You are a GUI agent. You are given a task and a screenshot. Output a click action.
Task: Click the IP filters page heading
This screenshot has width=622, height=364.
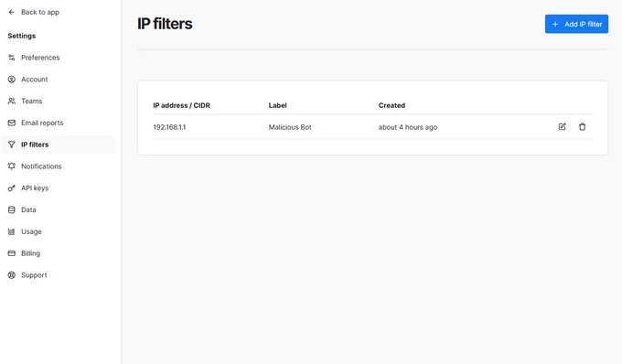pyautogui.click(x=165, y=24)
